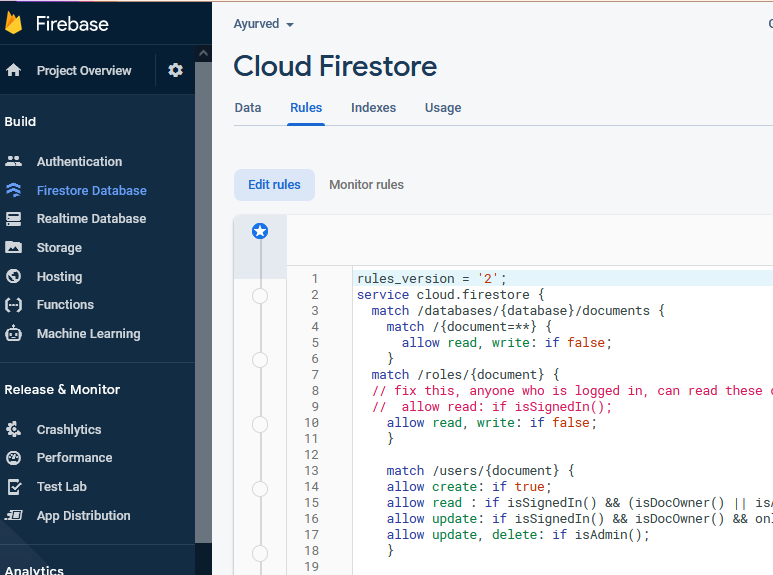
Task: Open Functions section in sidebar
Action: tap(65, 305)
